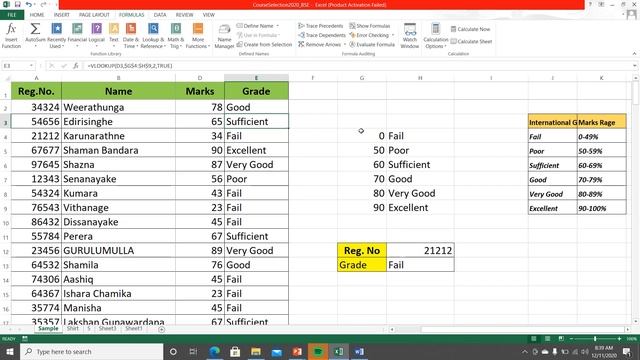Open Microsoft Edge from taskbar

pyautogui.click(x=214, y=351)
